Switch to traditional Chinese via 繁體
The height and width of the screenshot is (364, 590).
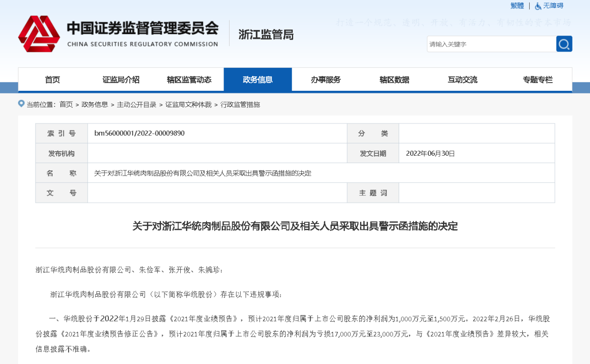[x=517, y=6]
